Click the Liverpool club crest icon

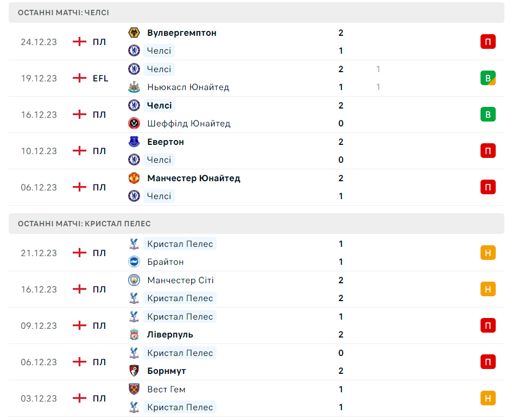(x=134, y=334)
